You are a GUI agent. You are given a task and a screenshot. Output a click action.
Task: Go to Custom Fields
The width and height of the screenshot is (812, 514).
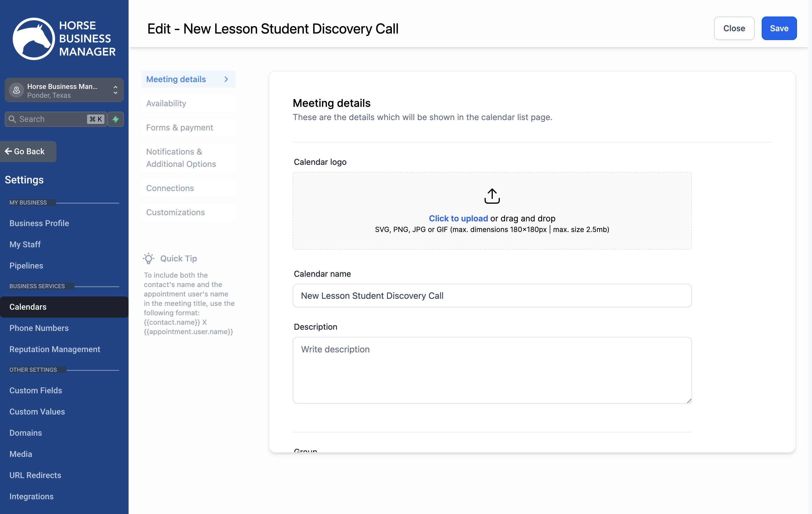(36, 390)
